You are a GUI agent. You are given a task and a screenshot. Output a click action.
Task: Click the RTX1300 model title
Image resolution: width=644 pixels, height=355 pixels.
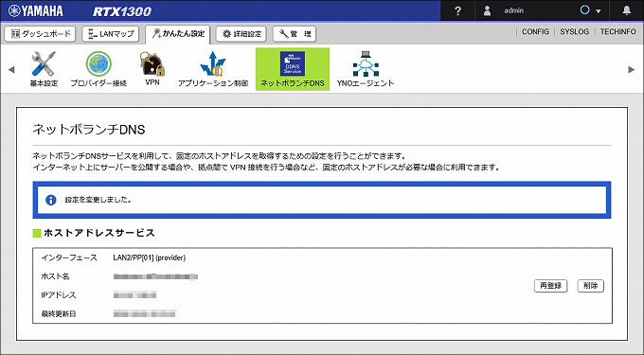[122, 11]
